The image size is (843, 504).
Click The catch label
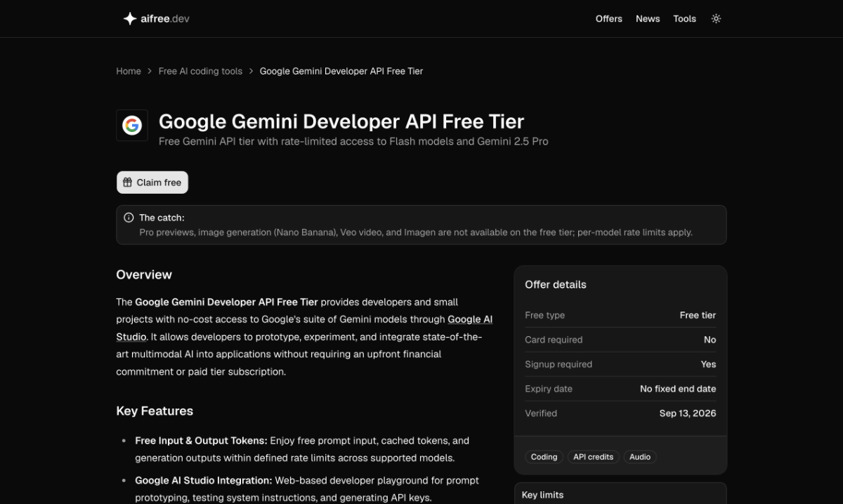tap(162, 218)
